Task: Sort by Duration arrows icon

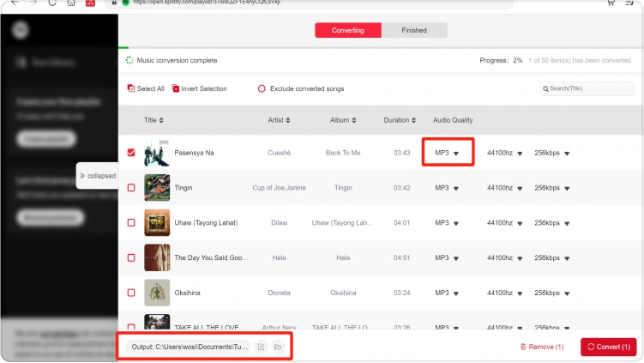Action: [413, 120]
